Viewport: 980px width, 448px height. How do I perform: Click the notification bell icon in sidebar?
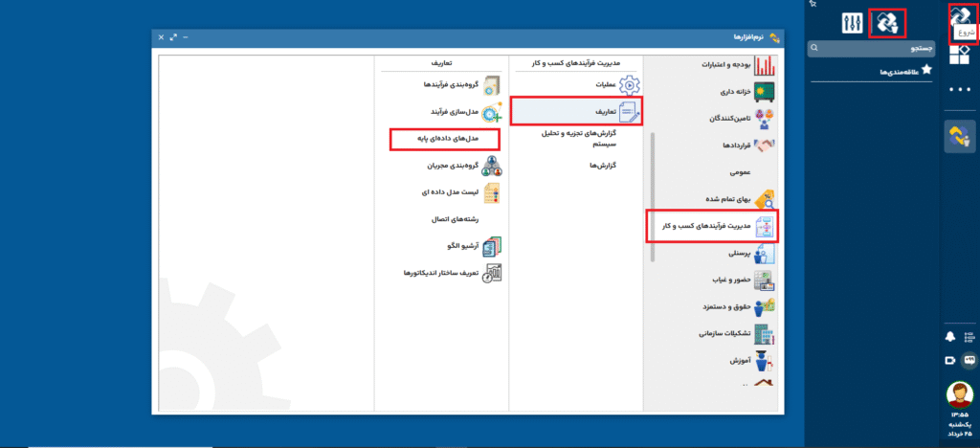click(x=951, y=336)
